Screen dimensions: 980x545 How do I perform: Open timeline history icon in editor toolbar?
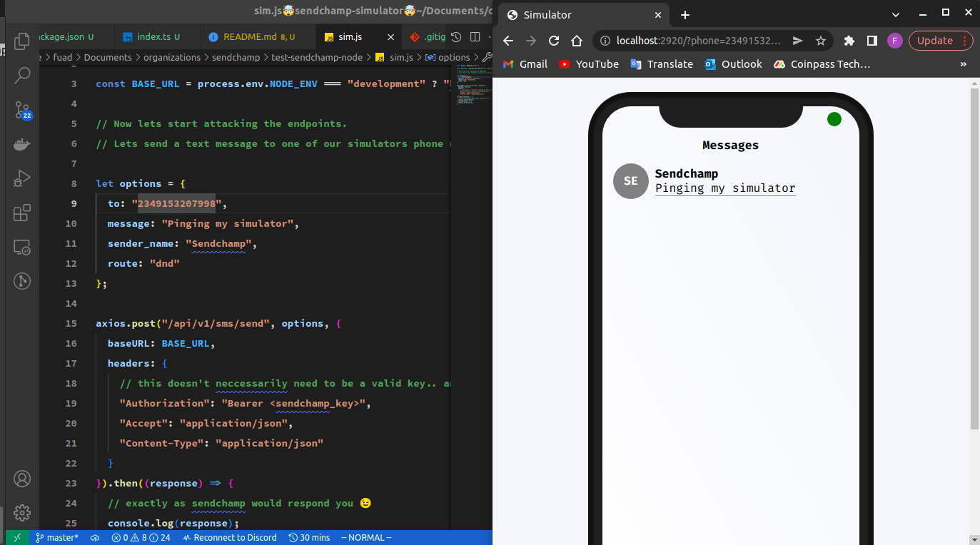pos(456,37)
